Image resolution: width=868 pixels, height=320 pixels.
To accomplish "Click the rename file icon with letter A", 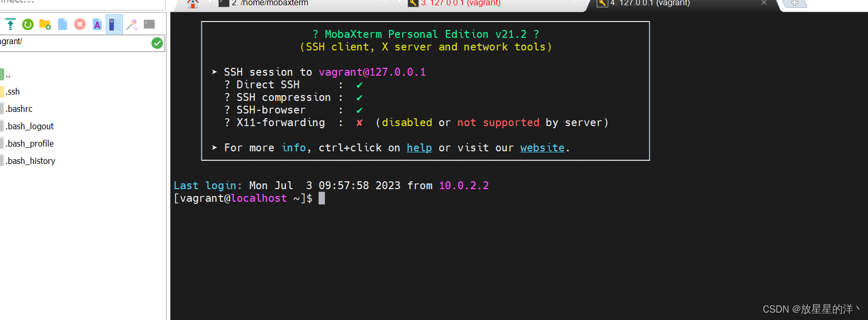I will pos(97,24).
